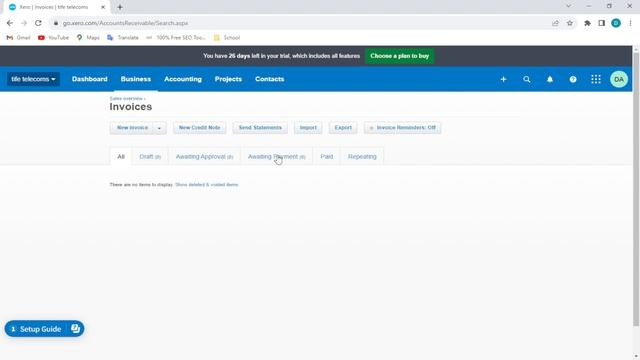Open the browser side panel icon
Viewport: 640px width, 360px height.
point(601,23)
